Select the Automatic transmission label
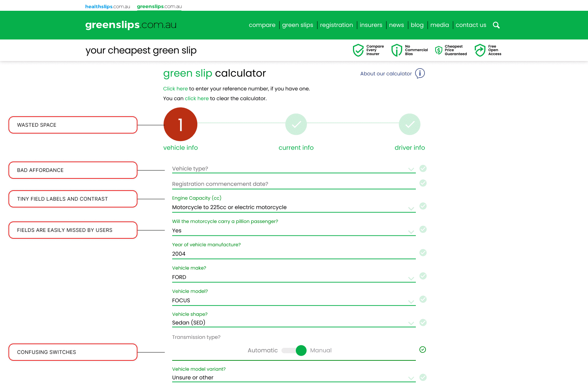 click(263, 350)
